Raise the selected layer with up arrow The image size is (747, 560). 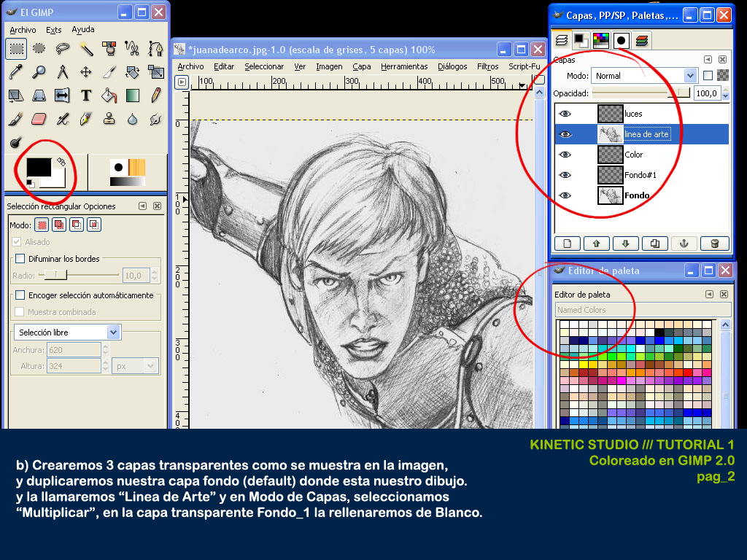pos(597,244)
